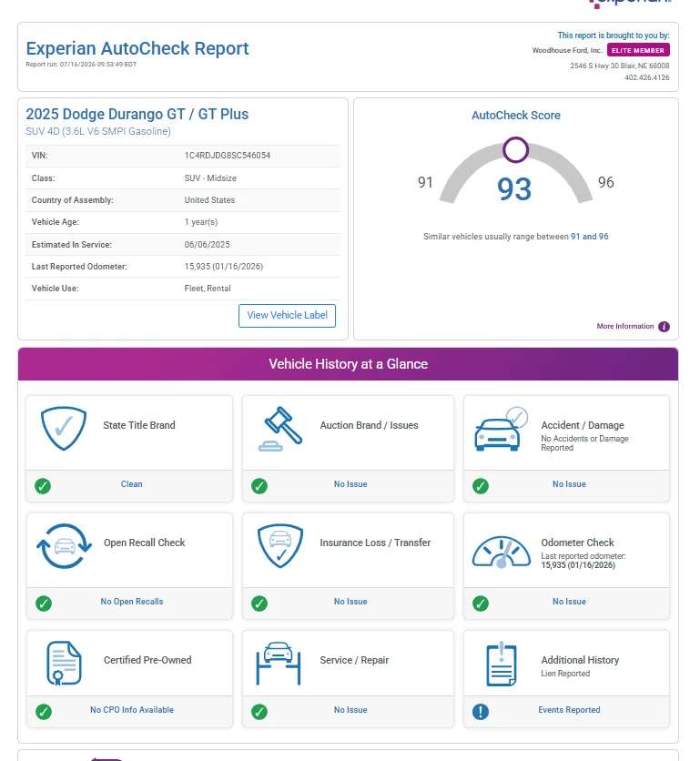Click the Additional History clipboard icon
700x761 pixels.
click(x=502, y=664)
